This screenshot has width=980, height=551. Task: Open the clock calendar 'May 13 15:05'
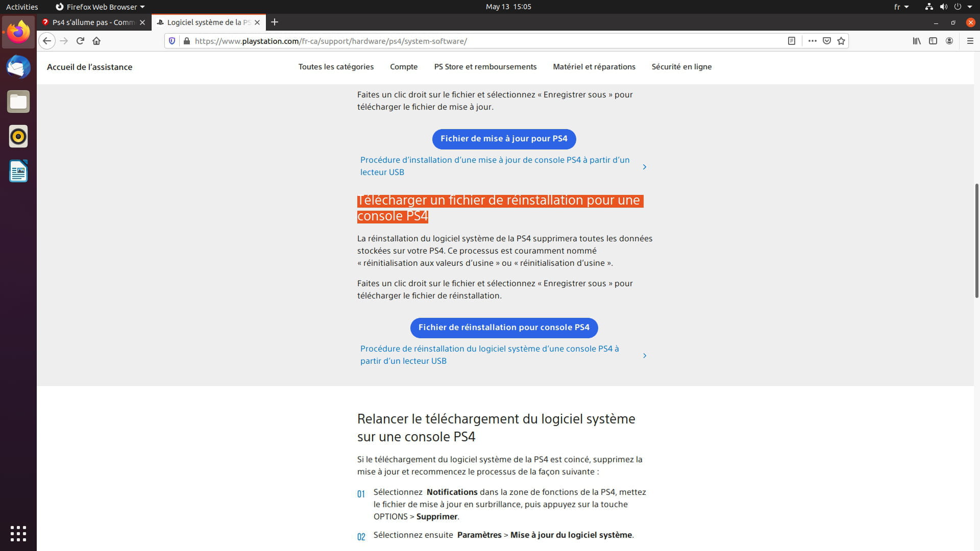[x=508, y=7]
